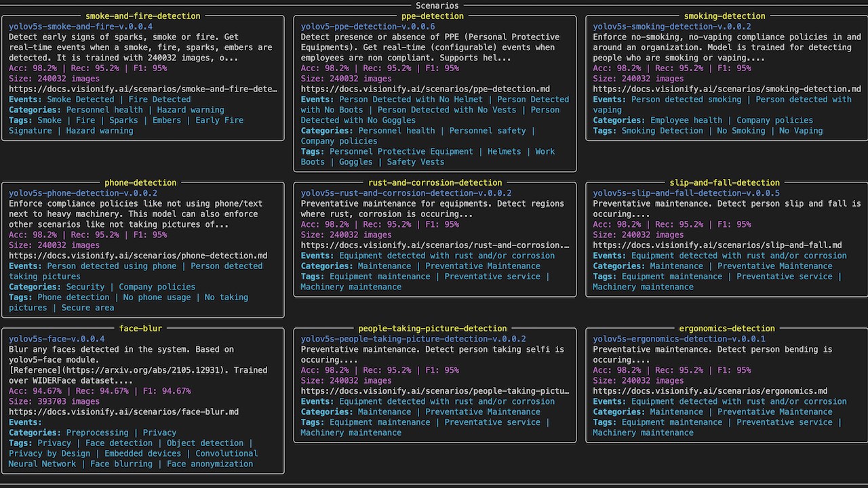Click the "Object detection" tag
The image size is (868, 488).
(205, 443)
